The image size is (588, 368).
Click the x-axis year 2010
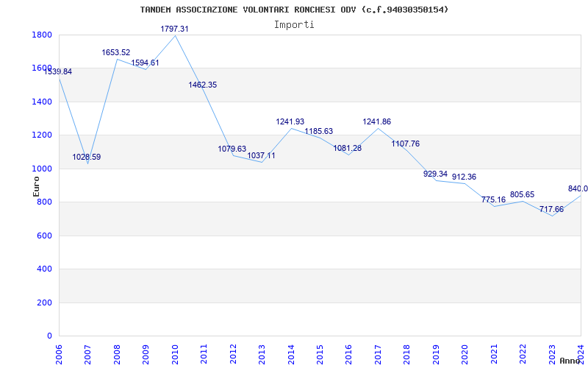click(x=174, y=355)
